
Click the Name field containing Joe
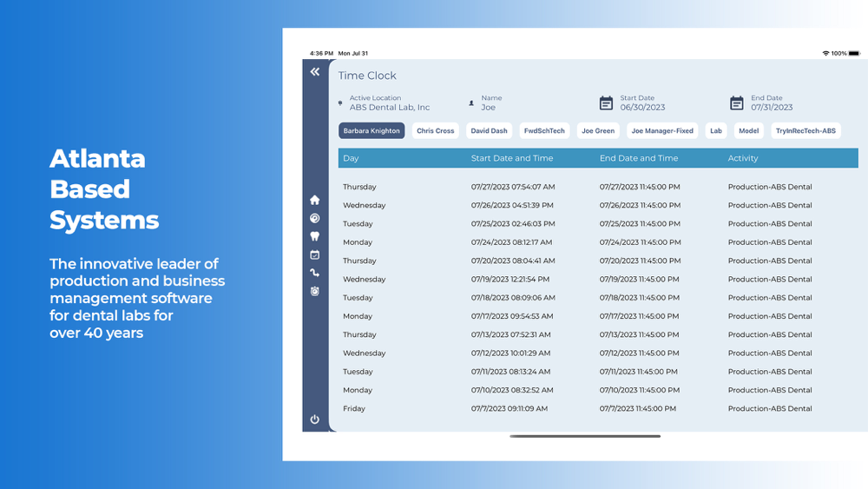491,103
